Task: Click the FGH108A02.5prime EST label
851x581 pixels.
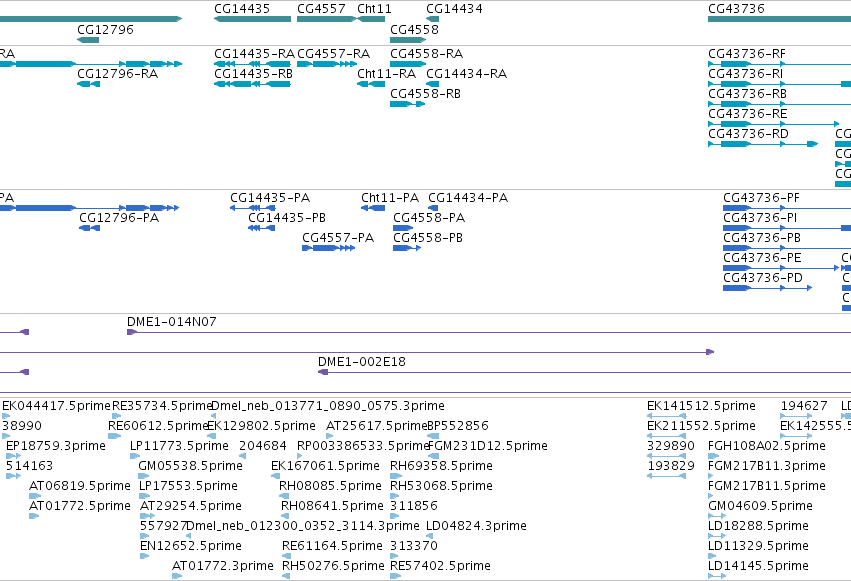Action: 767,446
